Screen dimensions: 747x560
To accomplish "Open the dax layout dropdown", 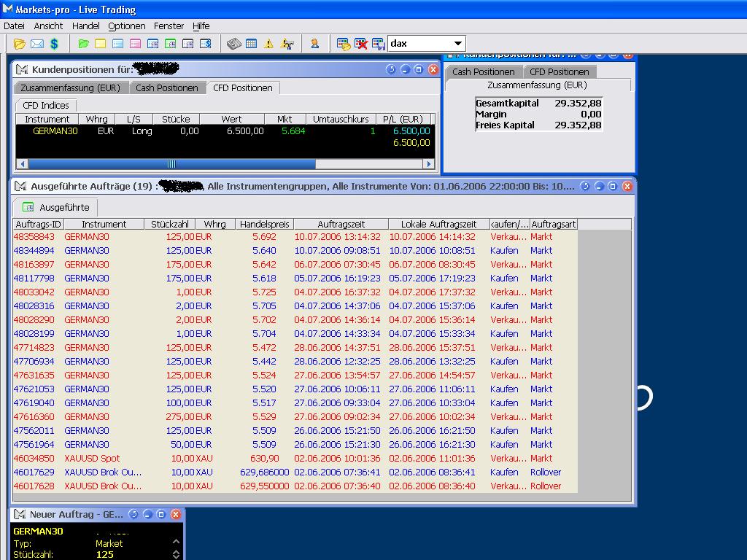I will 457,44.
